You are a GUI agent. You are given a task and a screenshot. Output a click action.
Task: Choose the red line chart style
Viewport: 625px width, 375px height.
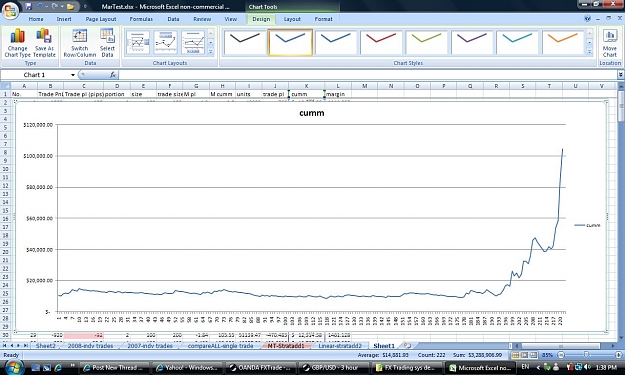(x=381, y=42)
